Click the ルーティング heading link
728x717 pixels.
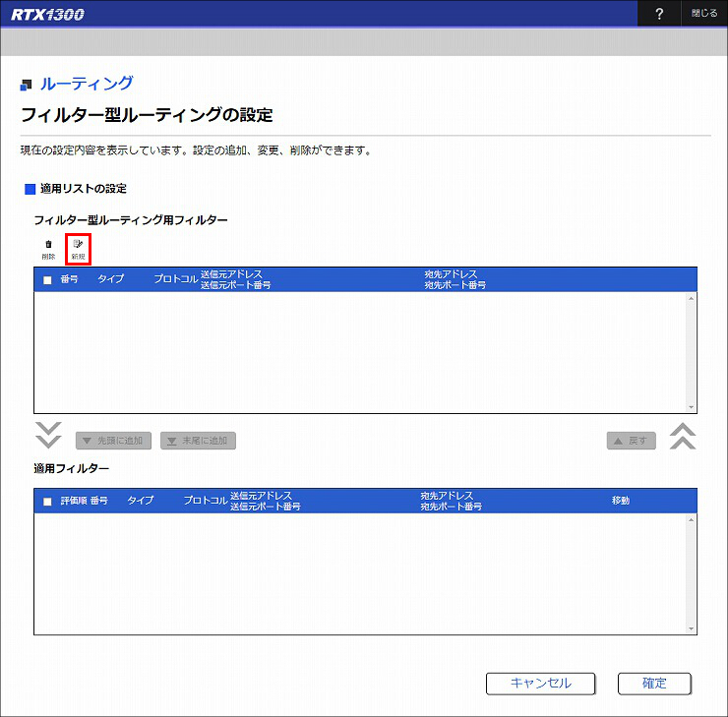pos(87,84)
